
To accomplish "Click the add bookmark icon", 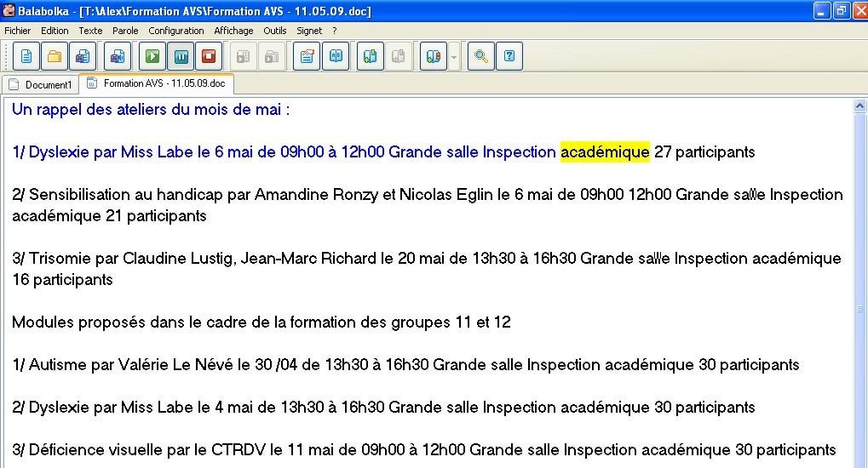I will pyautogui.click(x=371, y=57).
